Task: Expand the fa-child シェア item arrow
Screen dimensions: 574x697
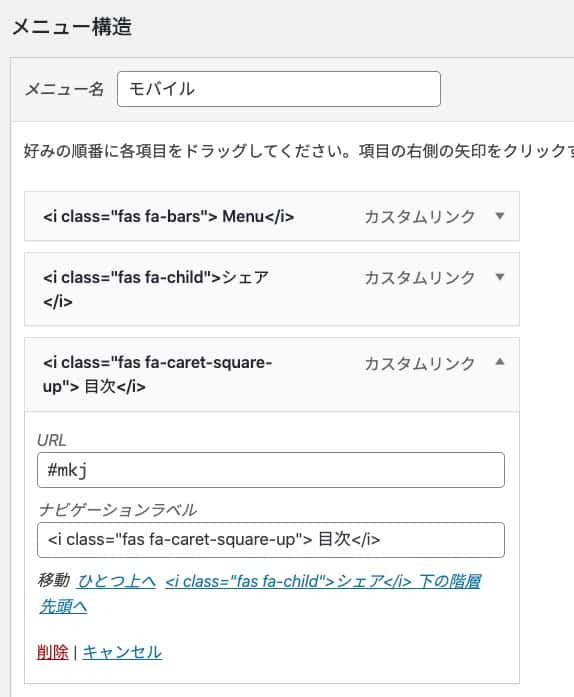Action: (x=500, y=277)
